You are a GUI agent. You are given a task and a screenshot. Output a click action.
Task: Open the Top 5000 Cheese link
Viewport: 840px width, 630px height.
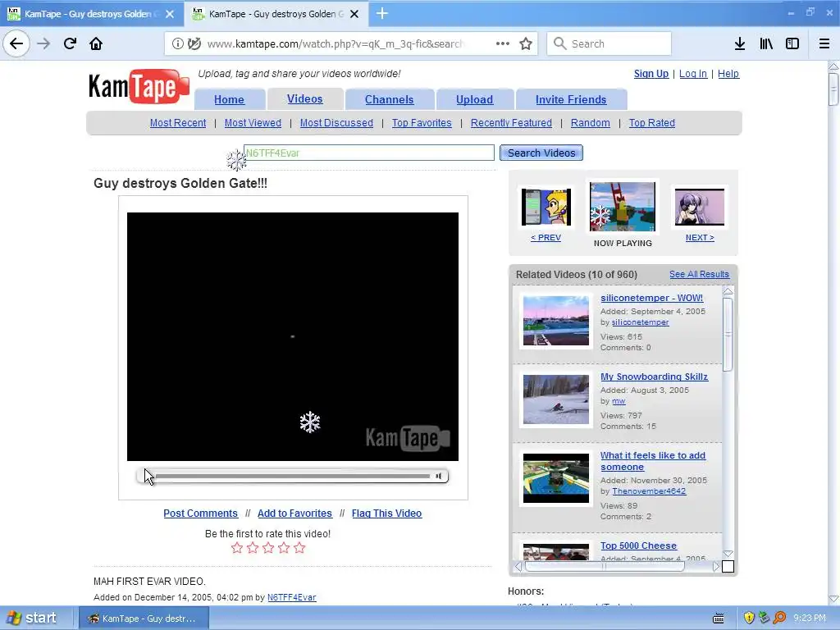pyautogui.click(x=638, y=546)
